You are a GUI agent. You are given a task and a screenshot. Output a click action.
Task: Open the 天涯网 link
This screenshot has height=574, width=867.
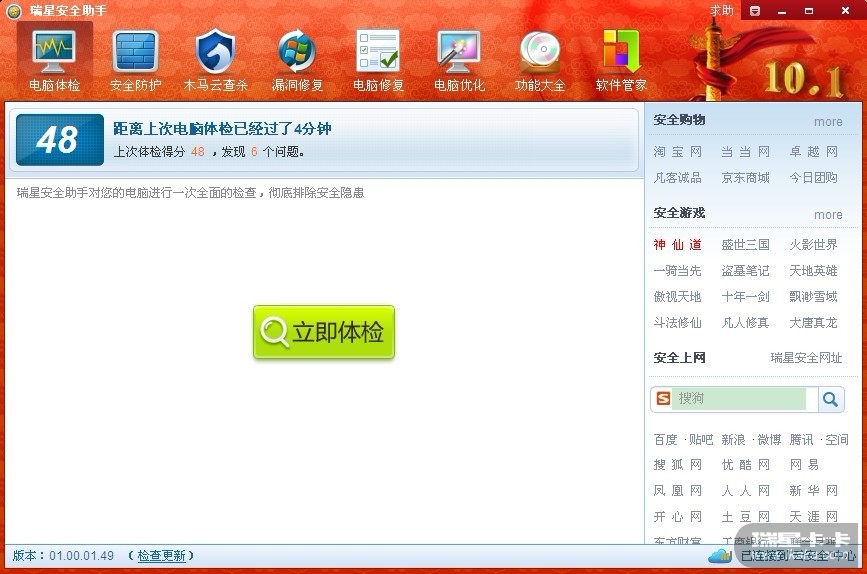click(813, 516)
